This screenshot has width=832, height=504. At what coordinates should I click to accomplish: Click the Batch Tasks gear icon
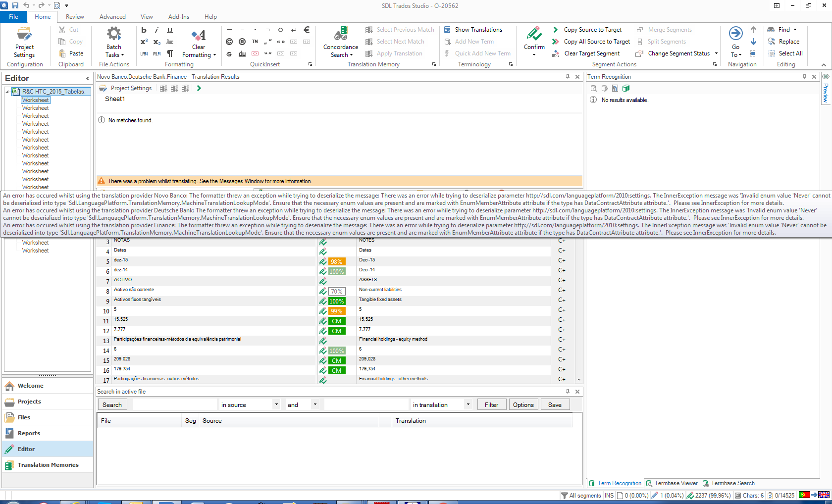(114, 34)
